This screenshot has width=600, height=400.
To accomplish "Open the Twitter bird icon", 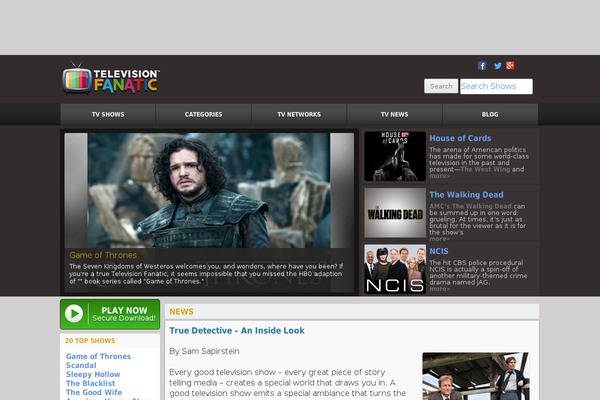I will tap(497, 66).
